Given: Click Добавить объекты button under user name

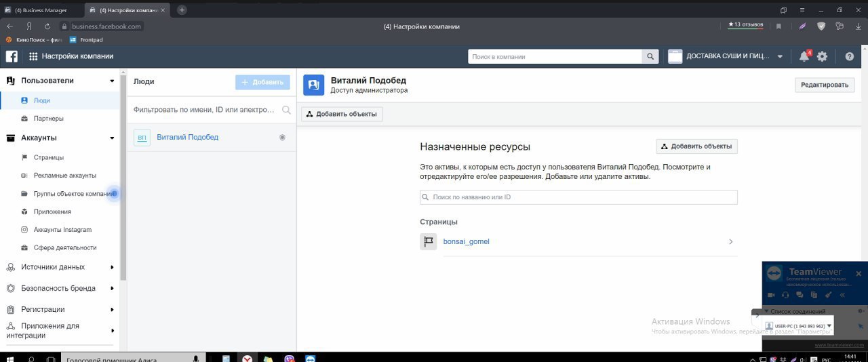Looking at the screenshot, I should (x=342, y=114).
